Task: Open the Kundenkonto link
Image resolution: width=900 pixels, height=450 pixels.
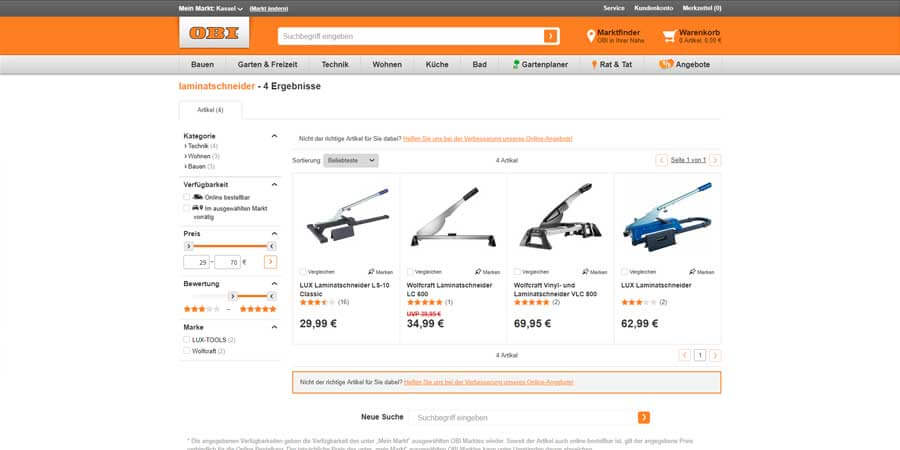Action: point(653,8)
